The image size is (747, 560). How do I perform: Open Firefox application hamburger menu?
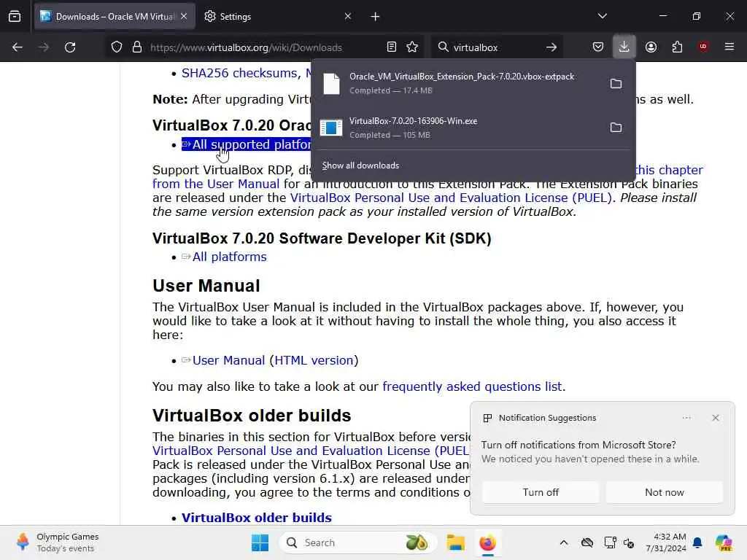click(x=729, y=47)
